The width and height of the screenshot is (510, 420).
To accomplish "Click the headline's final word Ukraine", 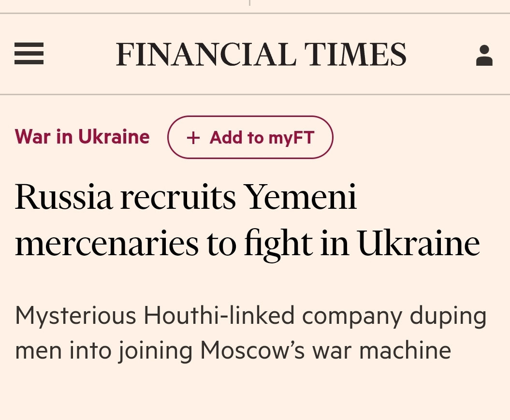I will coord(419,243).
